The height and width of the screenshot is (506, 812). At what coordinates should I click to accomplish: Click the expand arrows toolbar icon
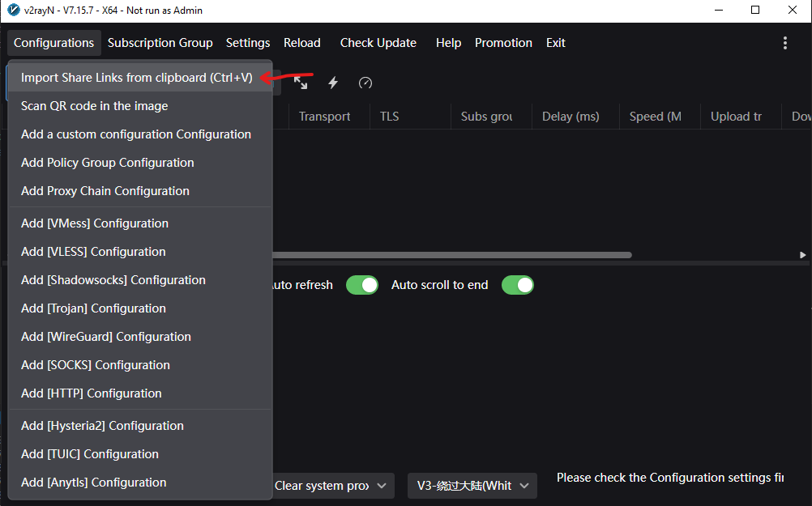pyautogui.click(x=301, y=83)
